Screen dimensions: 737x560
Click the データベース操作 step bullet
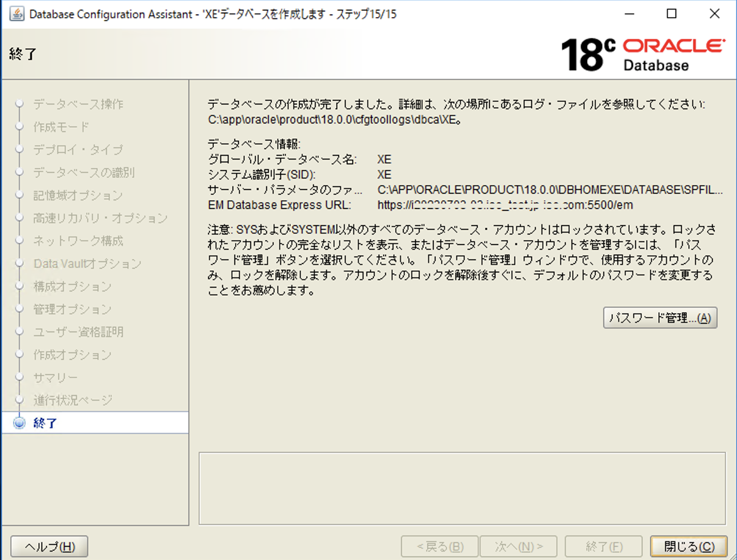pos(18,104)
